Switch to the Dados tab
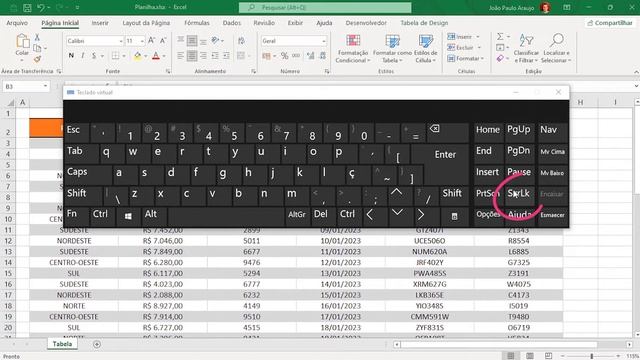Screen dimensions: 640x360 pos(232,23)
